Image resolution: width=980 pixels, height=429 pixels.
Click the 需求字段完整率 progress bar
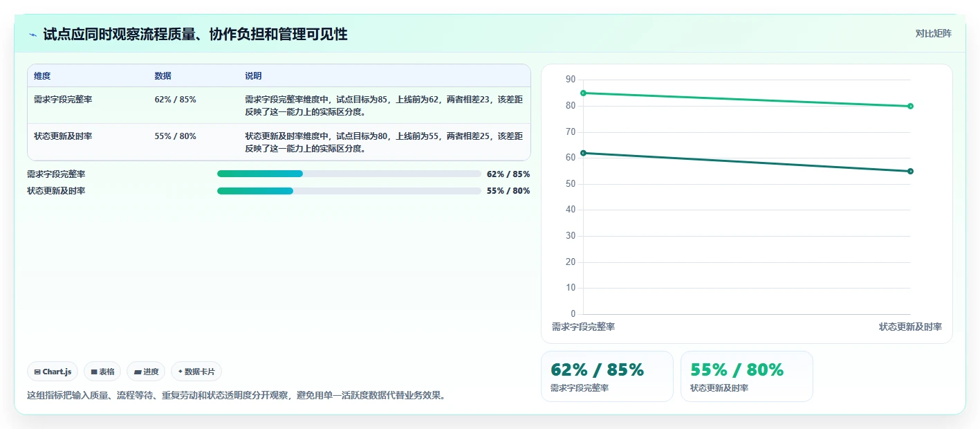(x=349, y=174)
